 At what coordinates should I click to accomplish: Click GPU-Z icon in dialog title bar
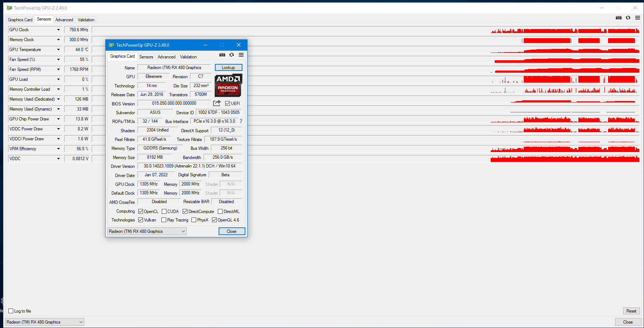click(x=111, y=45)
